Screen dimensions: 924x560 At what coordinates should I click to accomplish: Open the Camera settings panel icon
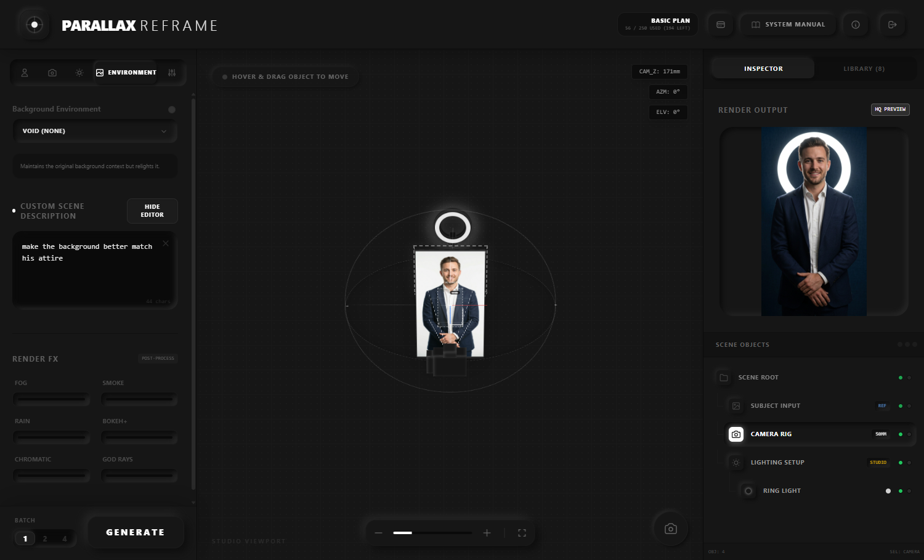click(52, 72)
